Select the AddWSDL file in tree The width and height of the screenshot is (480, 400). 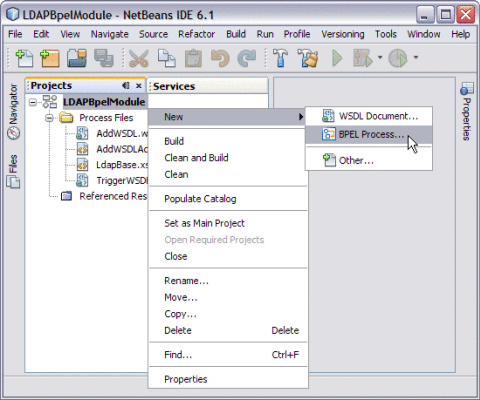(121, 134)
